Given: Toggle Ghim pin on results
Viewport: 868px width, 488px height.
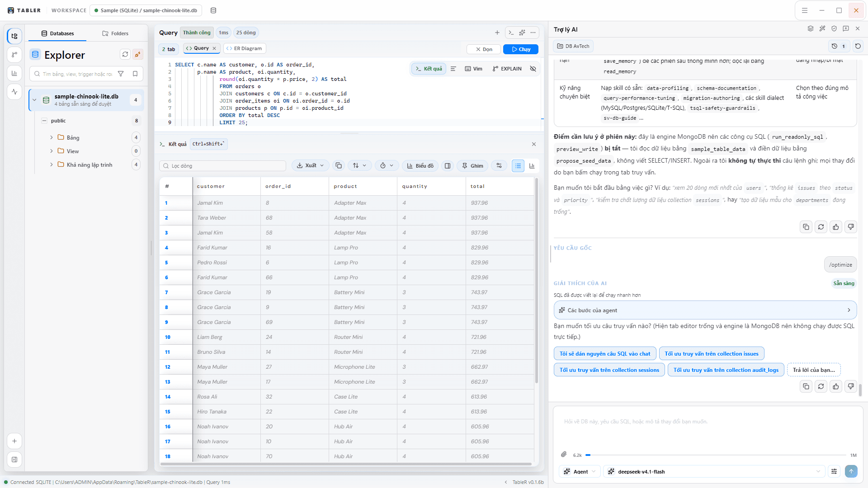Looking at the screenshot, I should (x=472, y=166).
